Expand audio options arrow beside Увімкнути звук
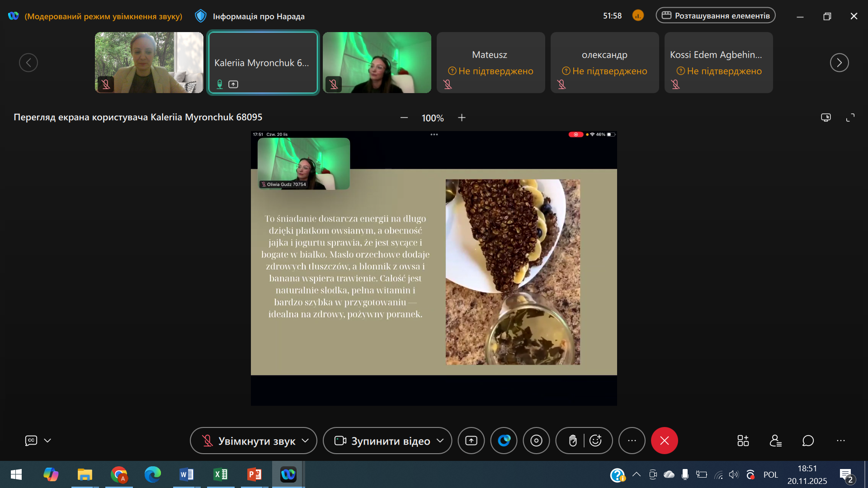Screen dimensions: 868x488 coord(306,441)
